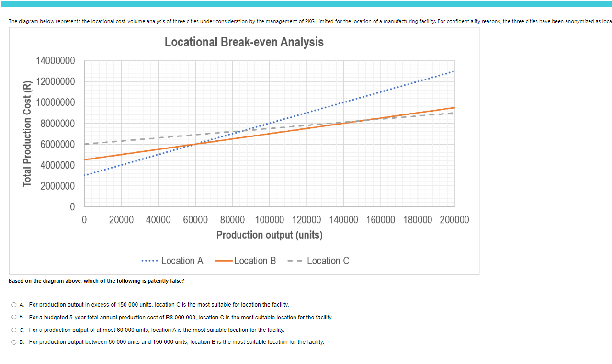Viewport: 612px width, 364px height.
Task: Select radio button for option A
Action: [x=14, y=304]
